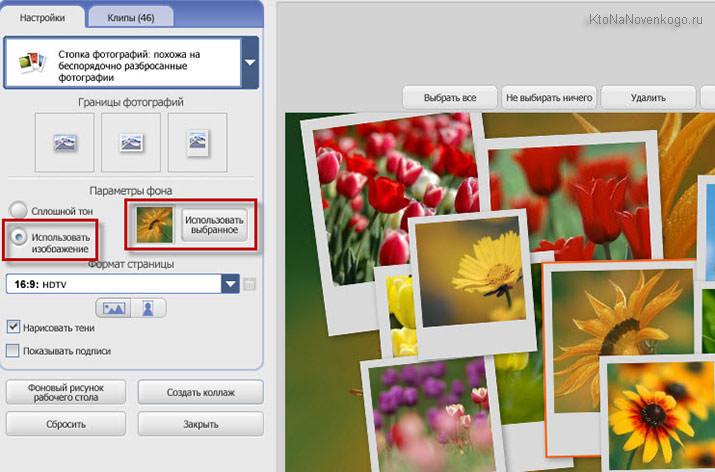
Task: Choose portrait page orientation icon
Action: coord(148,308)
